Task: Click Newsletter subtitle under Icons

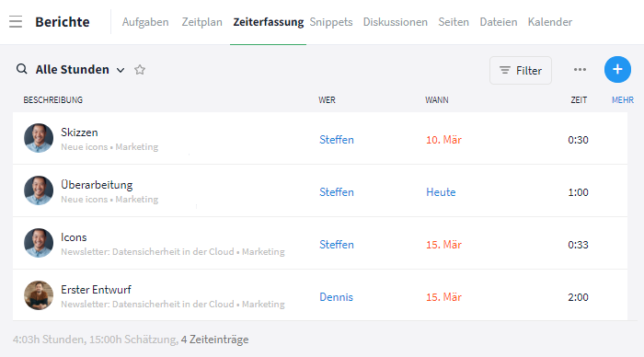Action: coord(173,251)
